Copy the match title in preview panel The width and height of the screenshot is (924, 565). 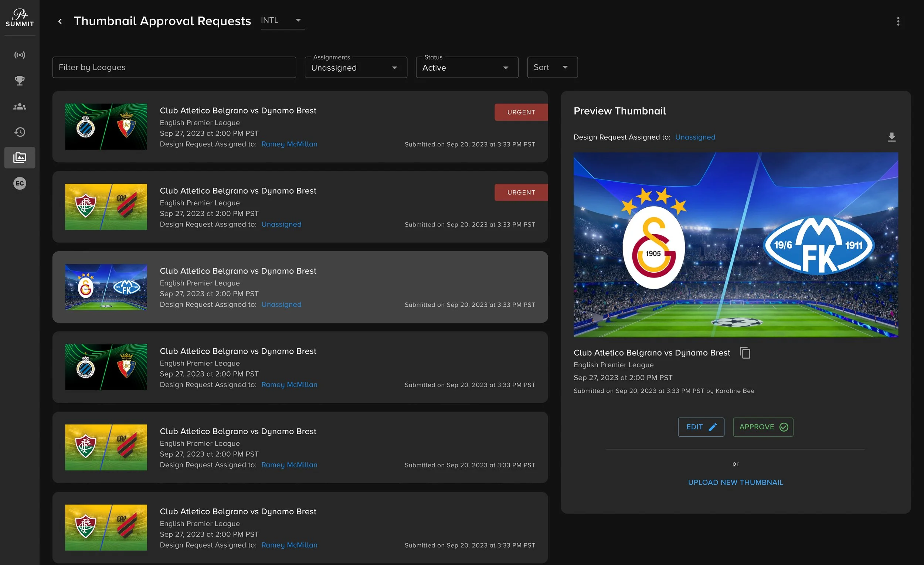click(745, 353)
